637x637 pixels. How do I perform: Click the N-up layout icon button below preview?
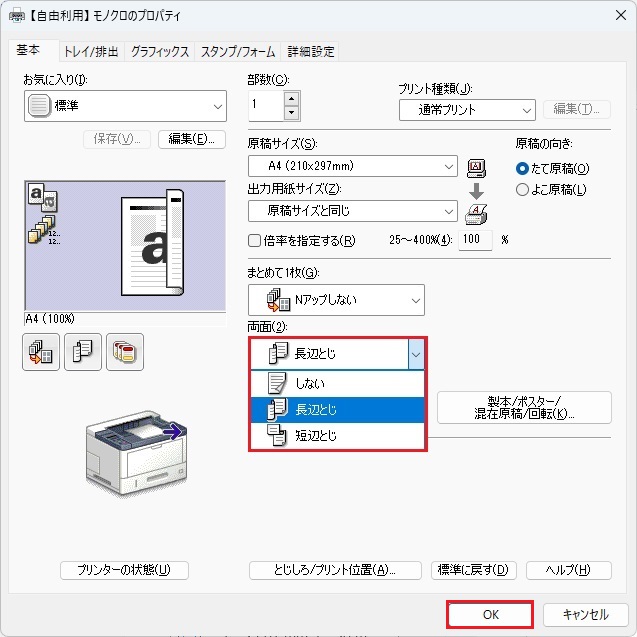(41, 352)
